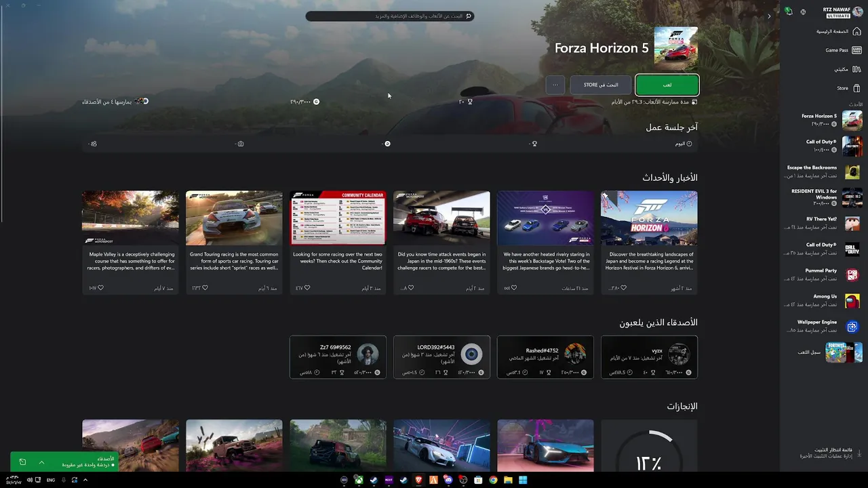Viewport: 868px width, 488px height.
Task: Show hidden system tray icons chevron
Action: click(x=85, y=480)
